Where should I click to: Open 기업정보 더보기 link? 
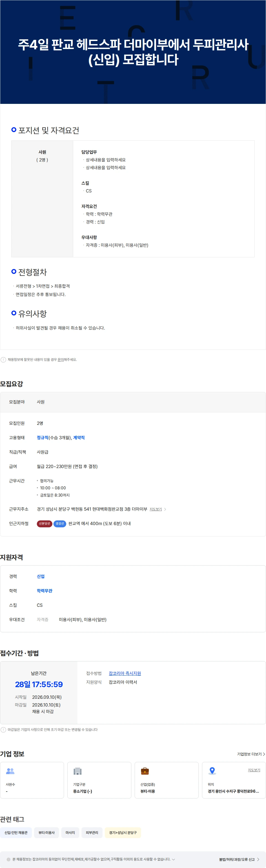(251, 754)
